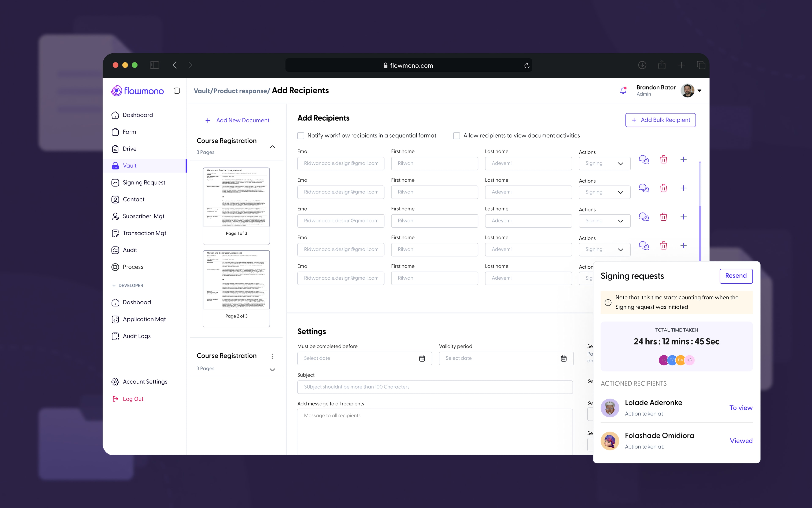Click the info icon in signing requests note
812x508 pixels.
click(608, 302)
